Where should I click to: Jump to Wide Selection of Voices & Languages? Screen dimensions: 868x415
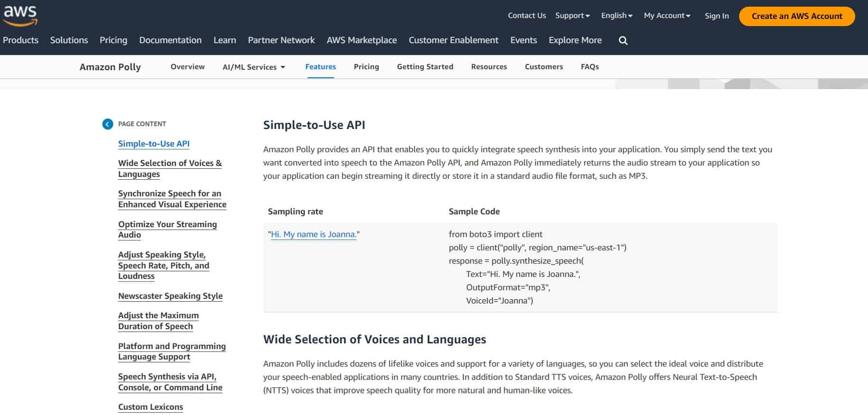[170, 169]
